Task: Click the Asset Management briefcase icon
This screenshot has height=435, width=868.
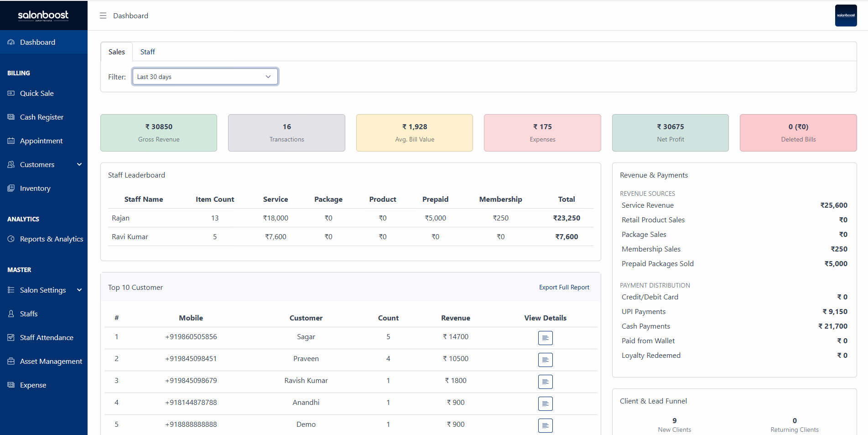Action: click(11, 361)
